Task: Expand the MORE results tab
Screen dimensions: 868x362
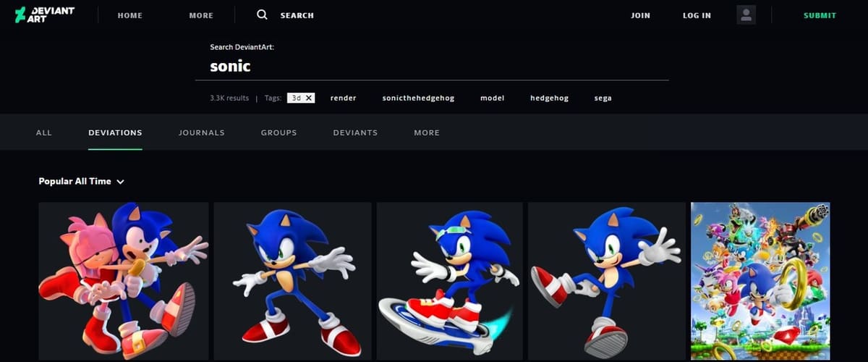Action: click(x=427, y=132)
